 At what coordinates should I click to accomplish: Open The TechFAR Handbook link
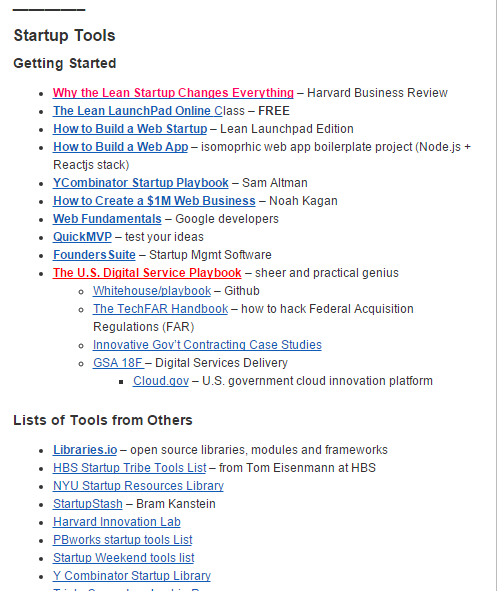click(161, 309)
